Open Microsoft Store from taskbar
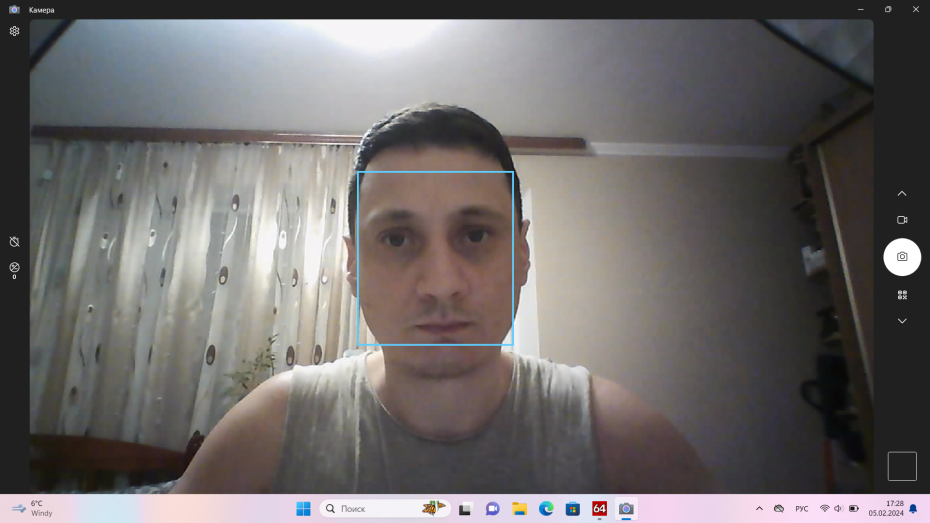Screen dimensions: 930x523 coord(573,509)
